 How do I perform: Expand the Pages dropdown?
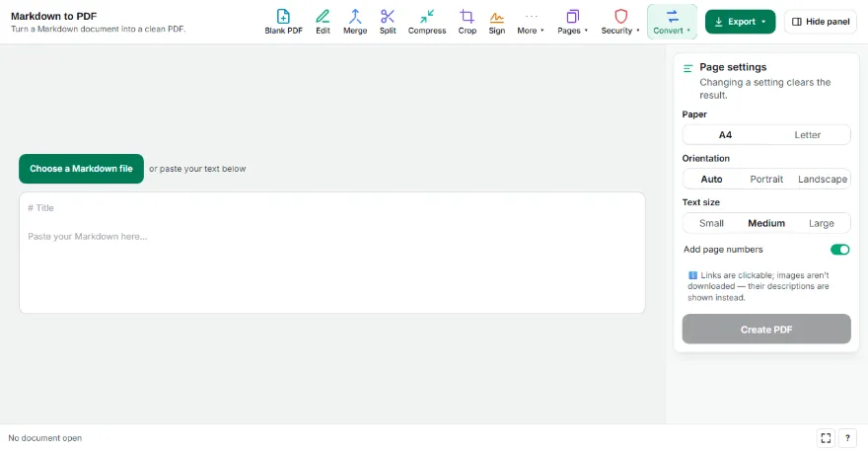coord(572,22)
